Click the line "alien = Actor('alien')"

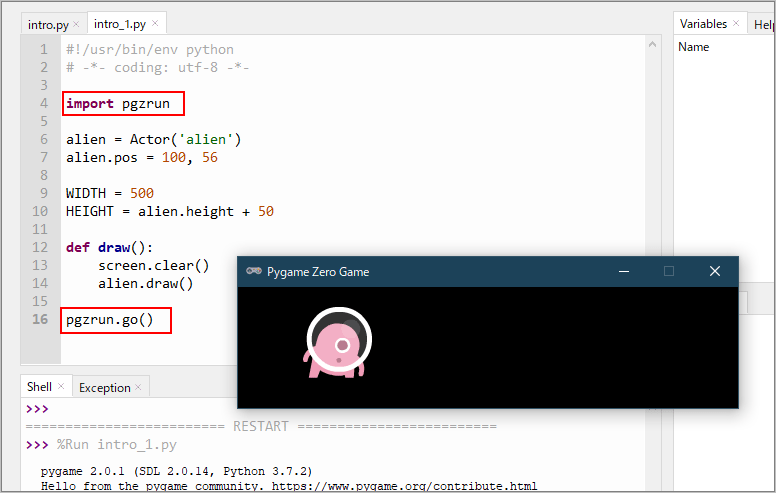[153, 140]
